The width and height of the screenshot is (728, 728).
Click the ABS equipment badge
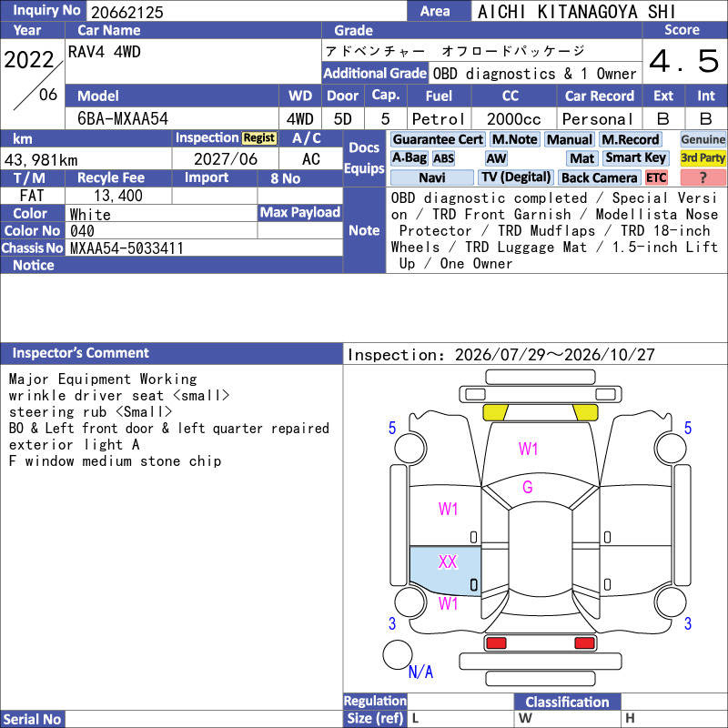(443, 158)
